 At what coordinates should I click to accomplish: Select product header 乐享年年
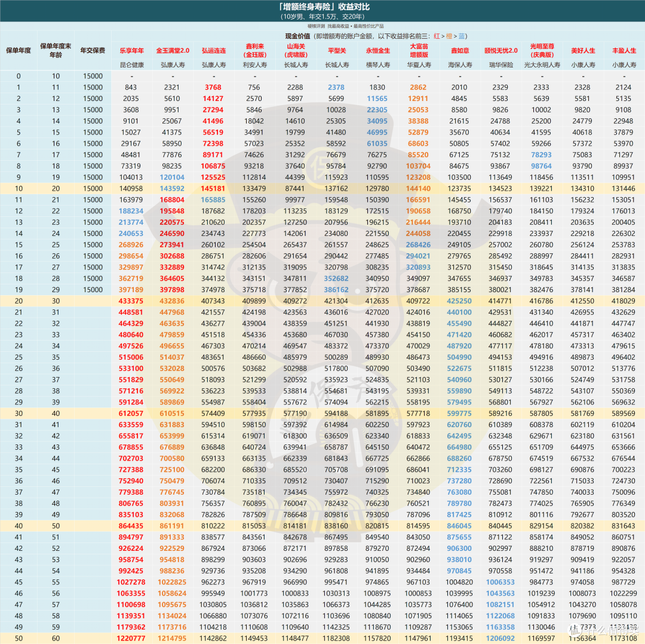pos(131,51)
